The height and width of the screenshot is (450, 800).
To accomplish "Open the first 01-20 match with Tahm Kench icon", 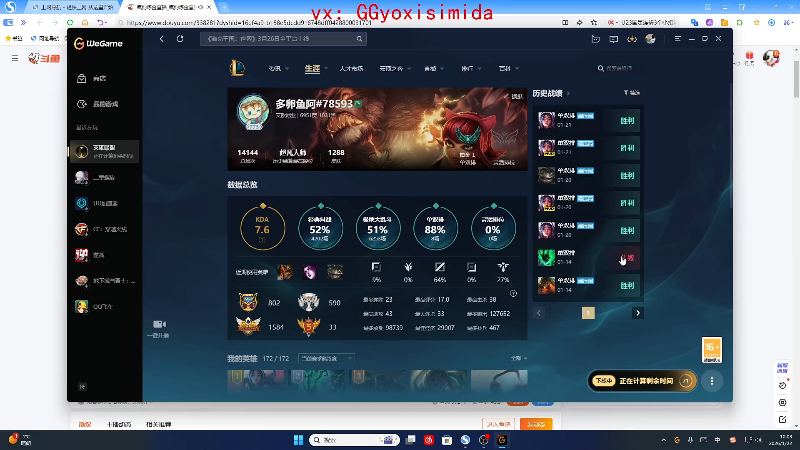I will [588, 176].
